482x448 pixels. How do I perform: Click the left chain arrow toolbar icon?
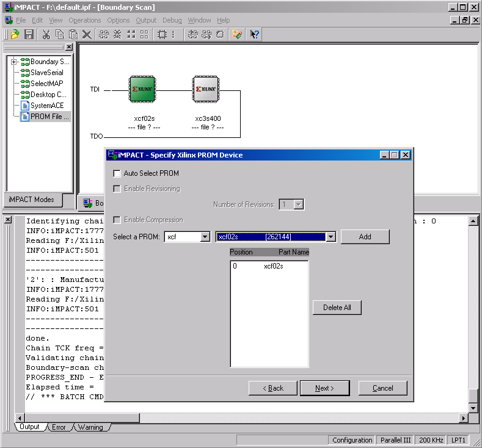192,34
